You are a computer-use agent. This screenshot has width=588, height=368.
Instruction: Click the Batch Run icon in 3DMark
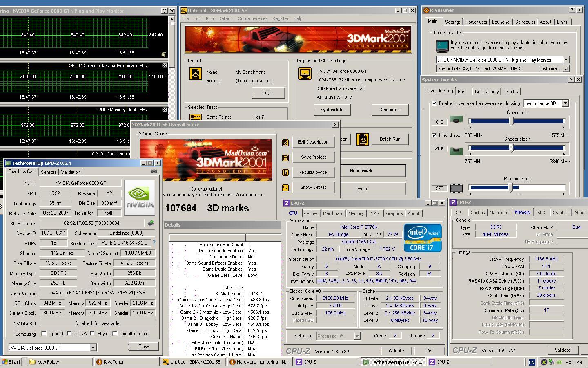pyautogui.click(x=362, y=139)
